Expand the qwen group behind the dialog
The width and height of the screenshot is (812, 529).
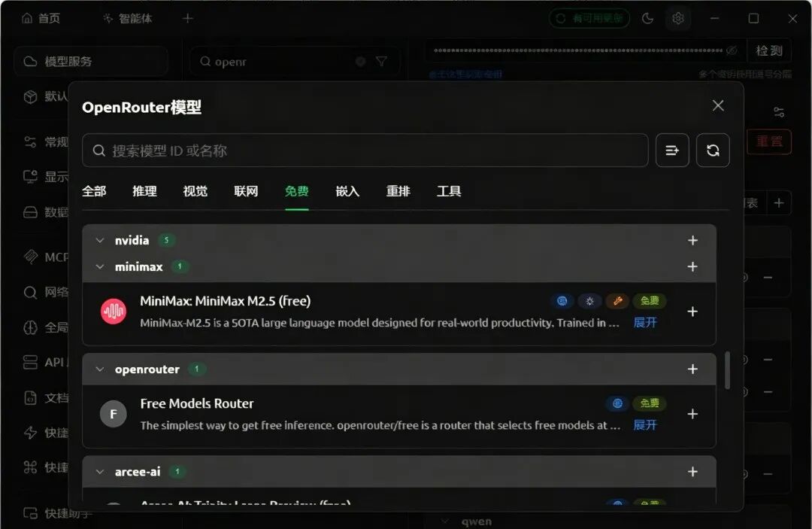point(445,521)
